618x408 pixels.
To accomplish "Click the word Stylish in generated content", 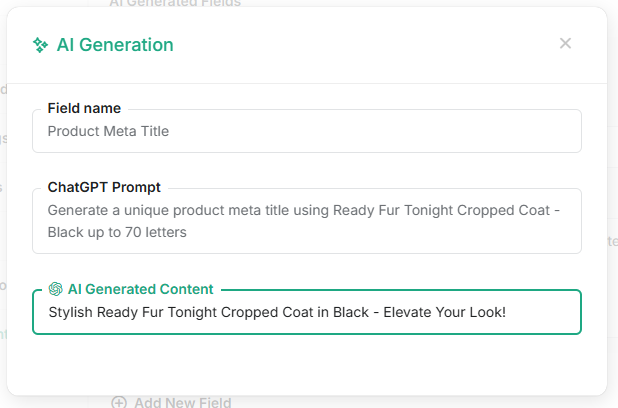I will click(x=71, y=312).
